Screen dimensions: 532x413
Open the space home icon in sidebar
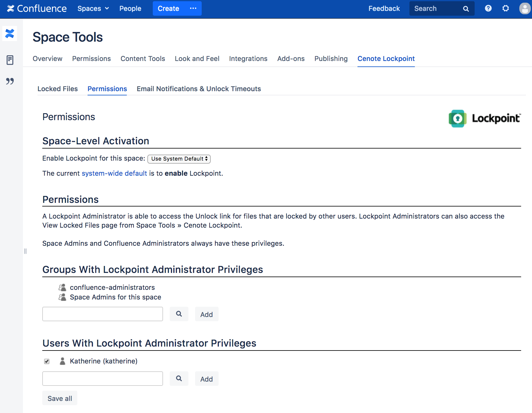(x=10, y=33)
